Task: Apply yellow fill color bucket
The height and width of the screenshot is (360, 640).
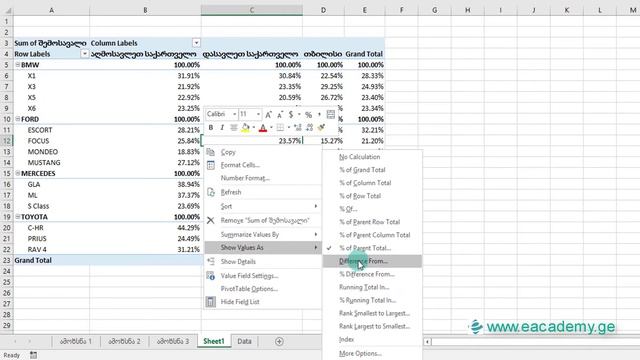Action: point(245,128)
